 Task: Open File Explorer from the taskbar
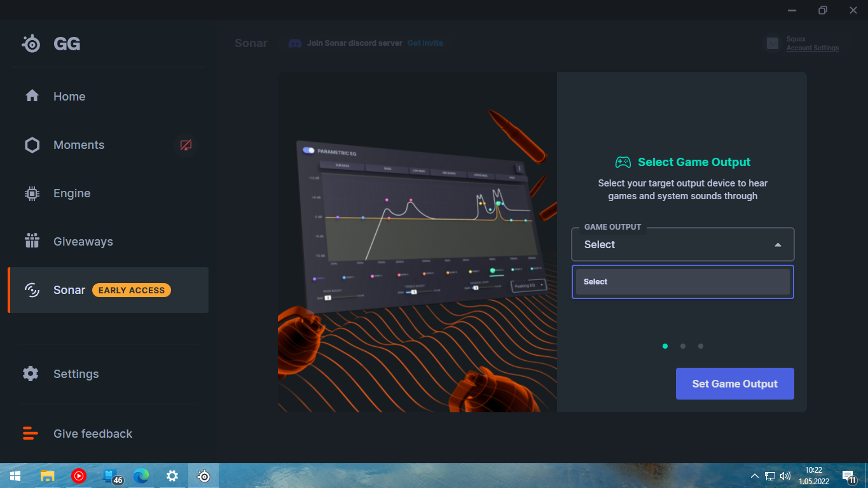[x=47, y=476]
